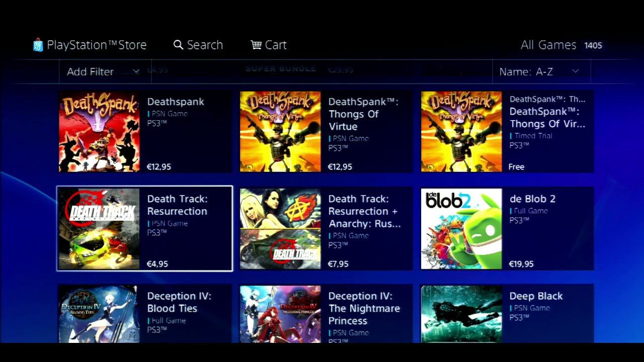Click the Name: A-Z chevron arrow
The width and height of the screenshot is (644, 362).
coord(576,71)
